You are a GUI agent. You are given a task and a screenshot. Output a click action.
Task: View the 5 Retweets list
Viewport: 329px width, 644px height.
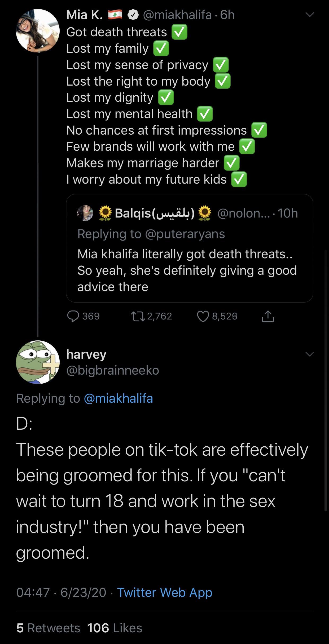(x=48, y=628)
